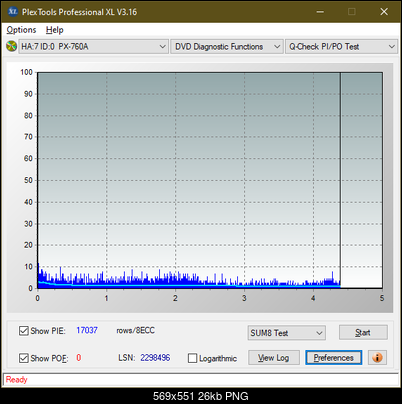Open the Options menu
Image resolution: width=402 pixels, height=404 pixels.
coord(21,30)
